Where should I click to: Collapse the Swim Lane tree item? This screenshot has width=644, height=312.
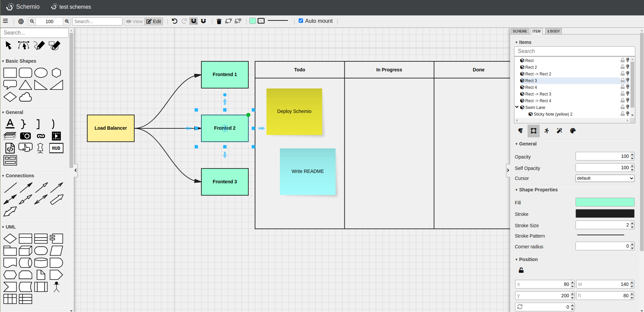(x=517, y=107)
